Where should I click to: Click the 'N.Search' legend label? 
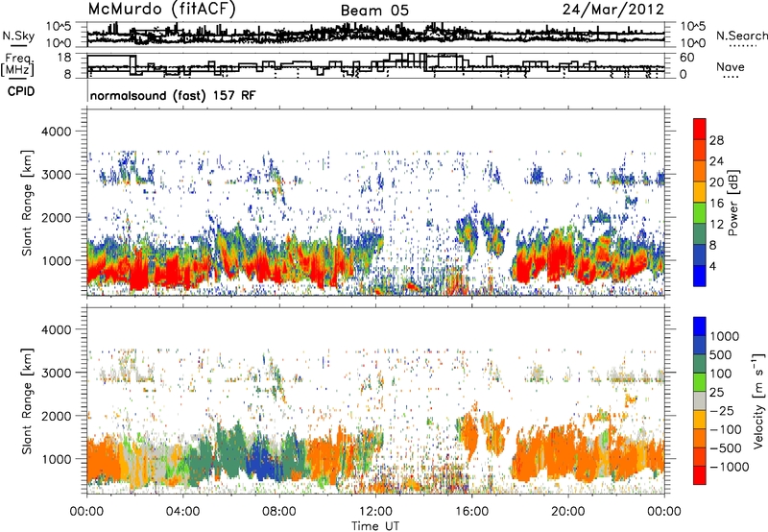[741, 36]
